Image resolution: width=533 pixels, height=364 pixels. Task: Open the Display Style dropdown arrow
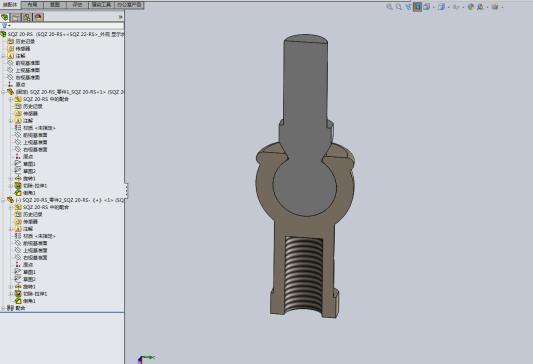pyautogui.click(x=448, y=7)
